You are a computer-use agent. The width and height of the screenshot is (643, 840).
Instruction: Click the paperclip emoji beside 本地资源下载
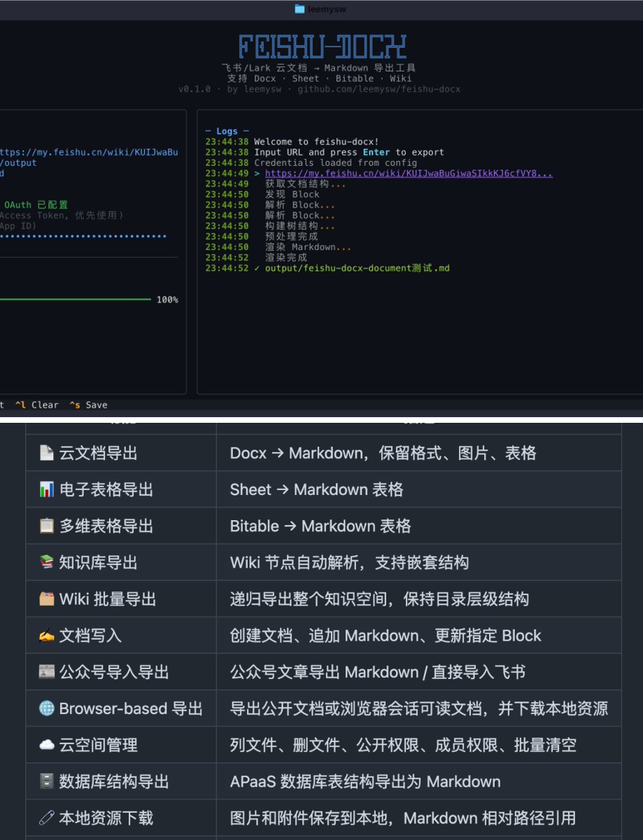point(46,818)
